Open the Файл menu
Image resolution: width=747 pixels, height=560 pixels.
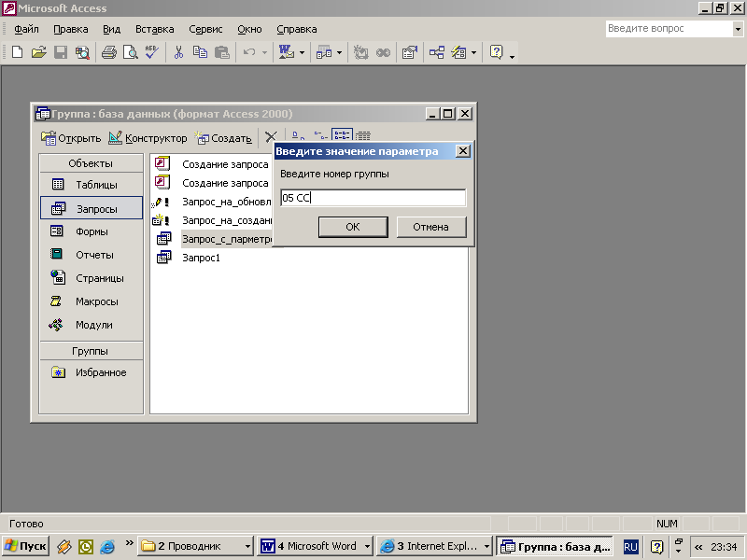[26, 29]
